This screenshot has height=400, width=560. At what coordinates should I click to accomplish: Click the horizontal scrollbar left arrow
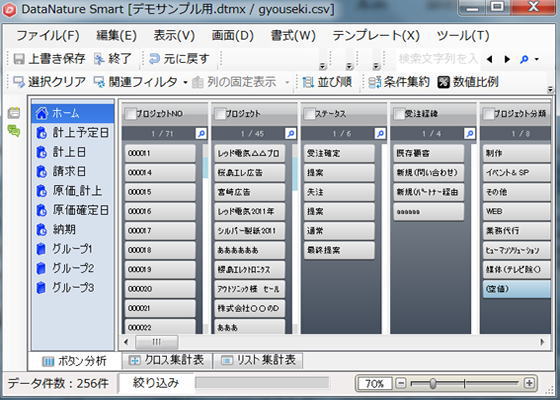coord(126,342)
